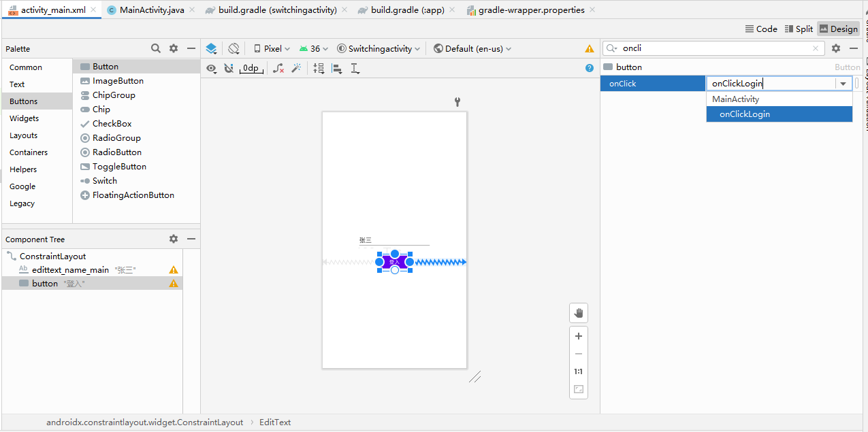Select edittext_name_main in the Component Tree
Image resolution: width=868 pixels, height=432 pixels.
70,270
